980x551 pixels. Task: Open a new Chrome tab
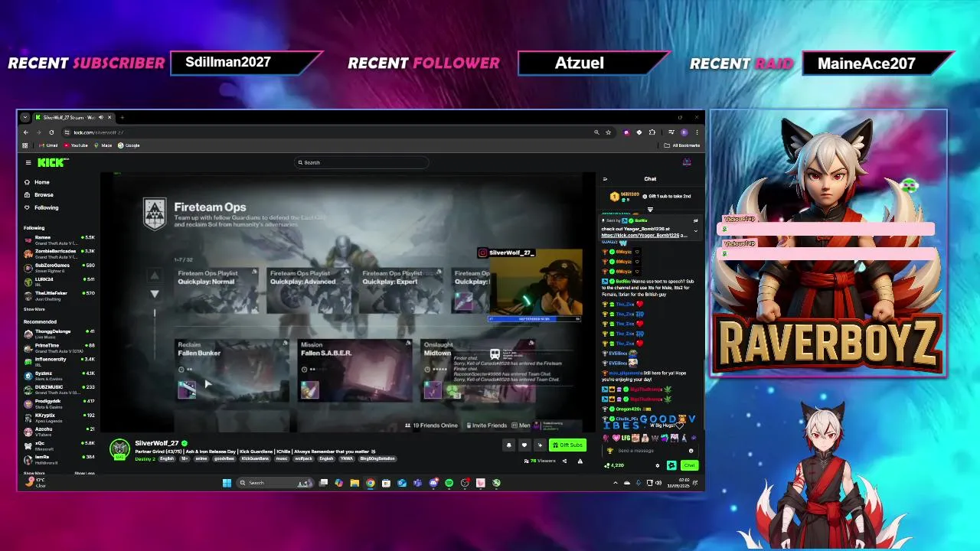click(x=122, y=117)
